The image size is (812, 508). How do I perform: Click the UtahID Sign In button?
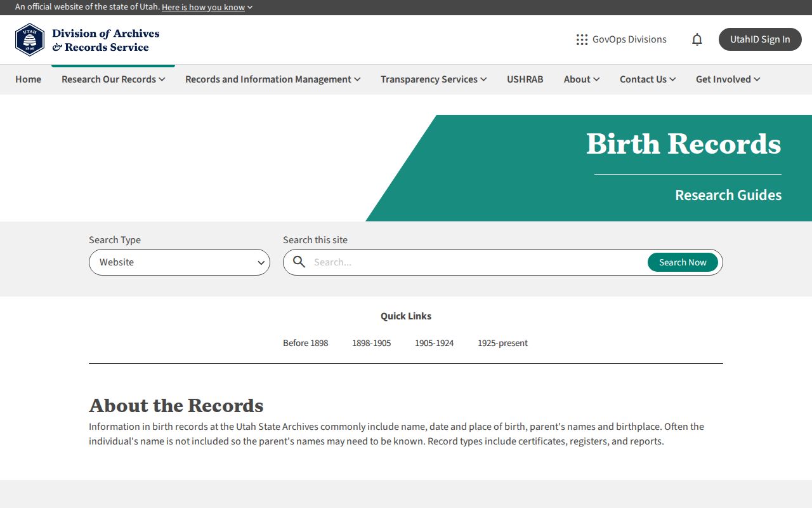(760, 39)
